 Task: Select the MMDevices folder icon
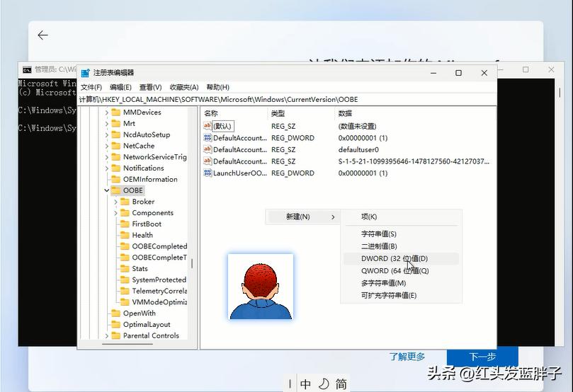[x=116, y=112]
